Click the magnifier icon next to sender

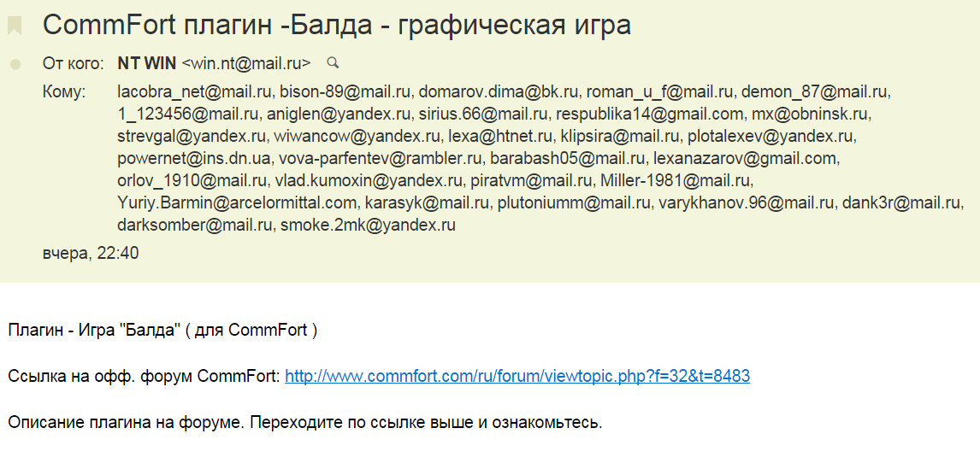tap(334, 62)
